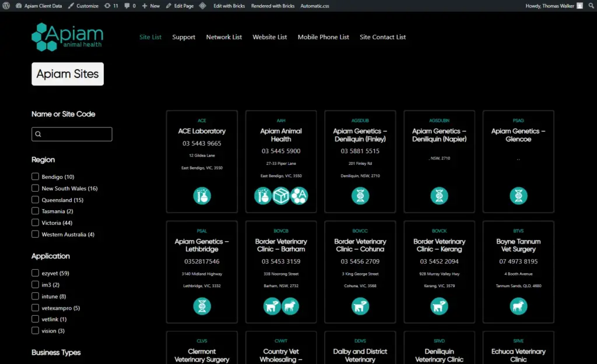Click the Apiam animal health logo
597x364 pixels.
click(68, 37)
